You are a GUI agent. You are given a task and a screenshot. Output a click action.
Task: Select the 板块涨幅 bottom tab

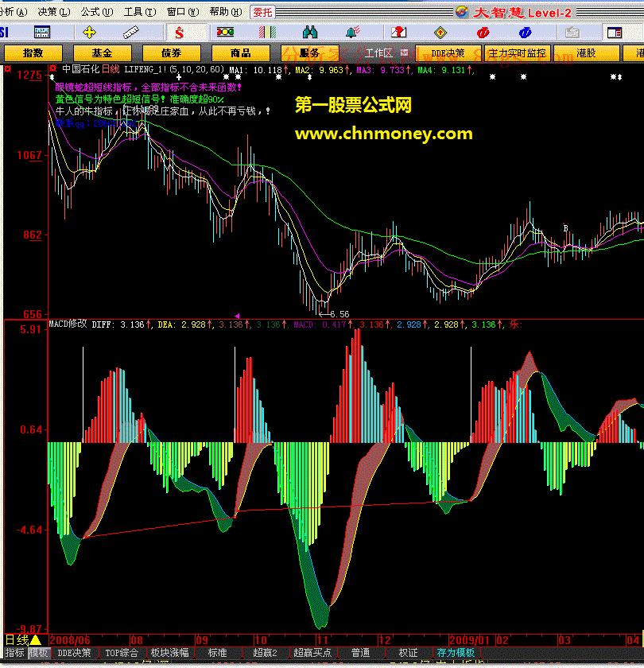(x=169, y=653)
